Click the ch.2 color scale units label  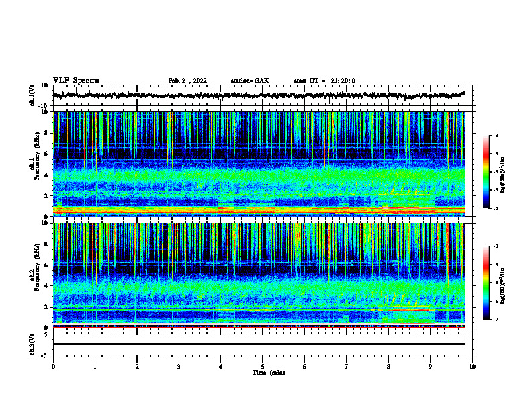503,286
